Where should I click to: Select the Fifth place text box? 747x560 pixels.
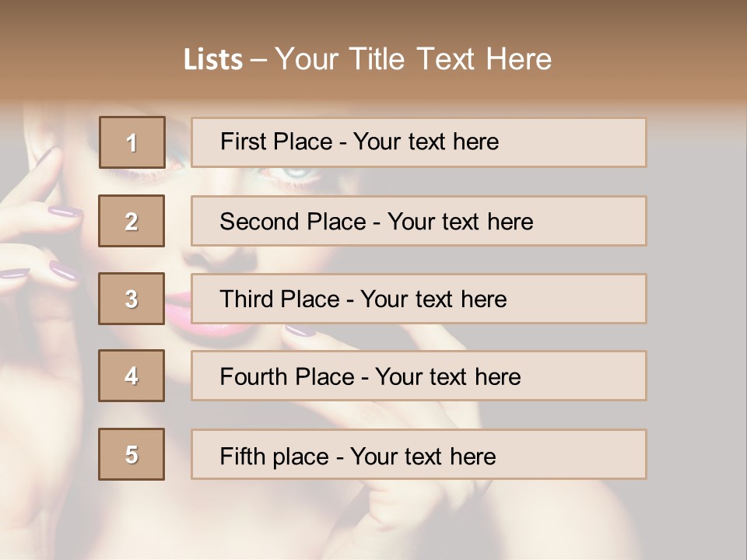[419, 454]
